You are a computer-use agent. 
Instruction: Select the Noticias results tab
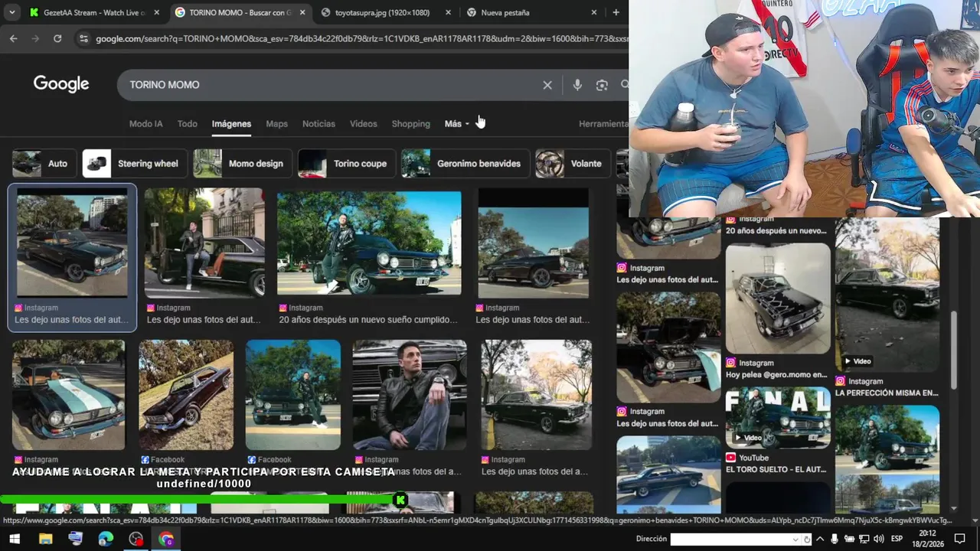(318, 124)
